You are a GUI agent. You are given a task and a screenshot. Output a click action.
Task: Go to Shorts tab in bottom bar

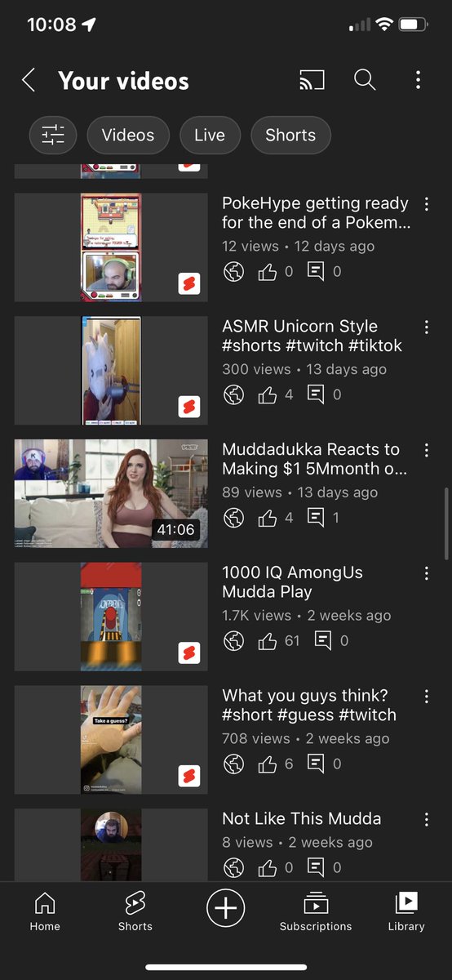tap(135, 911)
